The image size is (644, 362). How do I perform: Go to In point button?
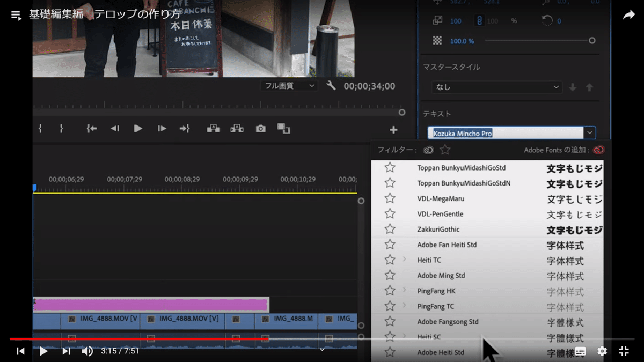92,129
